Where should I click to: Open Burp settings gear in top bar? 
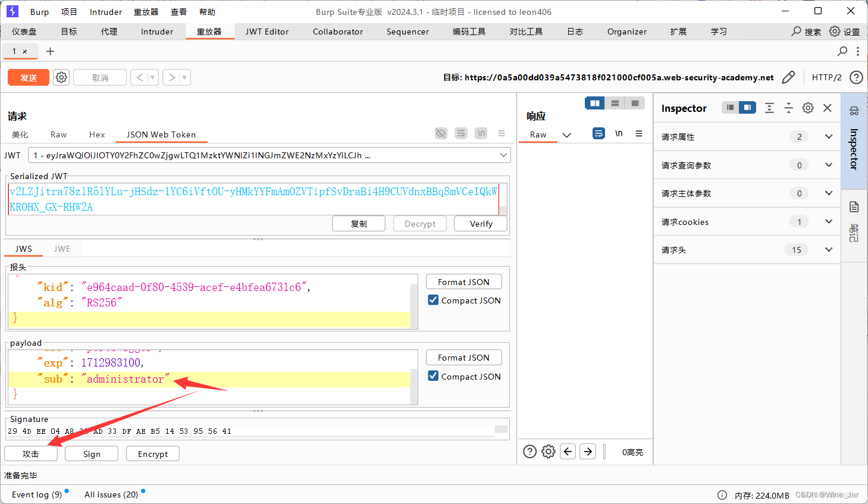click(x=845, y=32)
